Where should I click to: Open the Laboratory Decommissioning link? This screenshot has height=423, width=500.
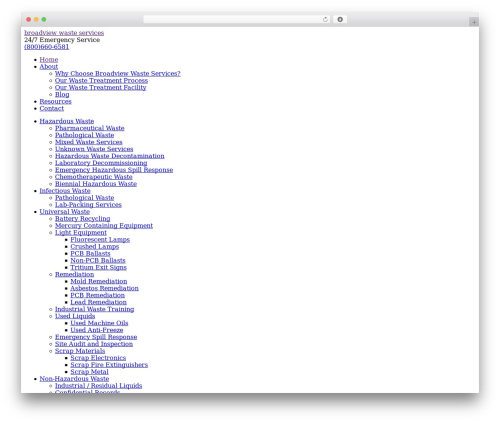101,163
